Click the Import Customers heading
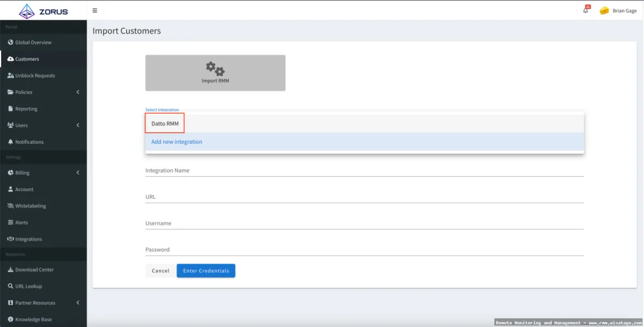Screen dimensions: 644x327 127,31
